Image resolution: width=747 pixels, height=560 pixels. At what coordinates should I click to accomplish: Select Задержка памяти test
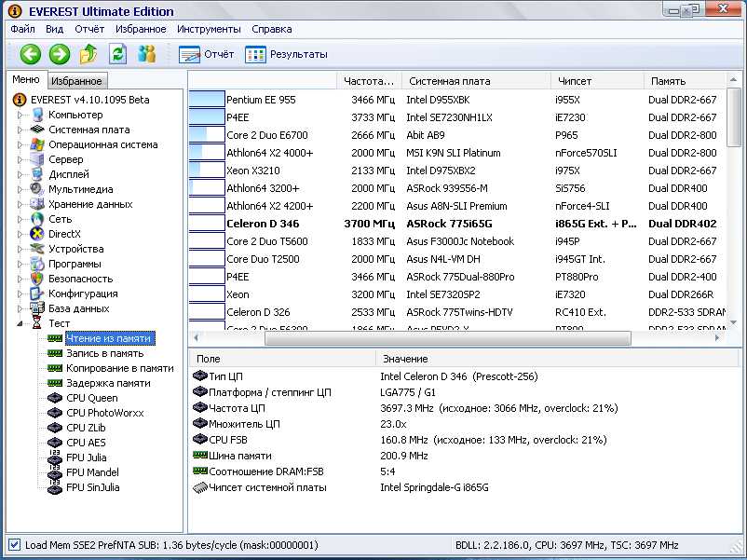[109, 383]
